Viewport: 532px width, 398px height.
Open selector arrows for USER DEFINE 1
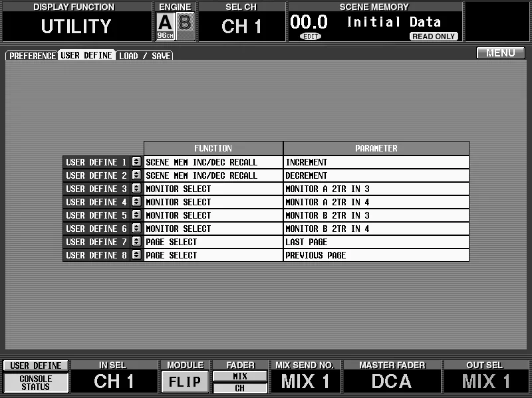tap(136, 162)
